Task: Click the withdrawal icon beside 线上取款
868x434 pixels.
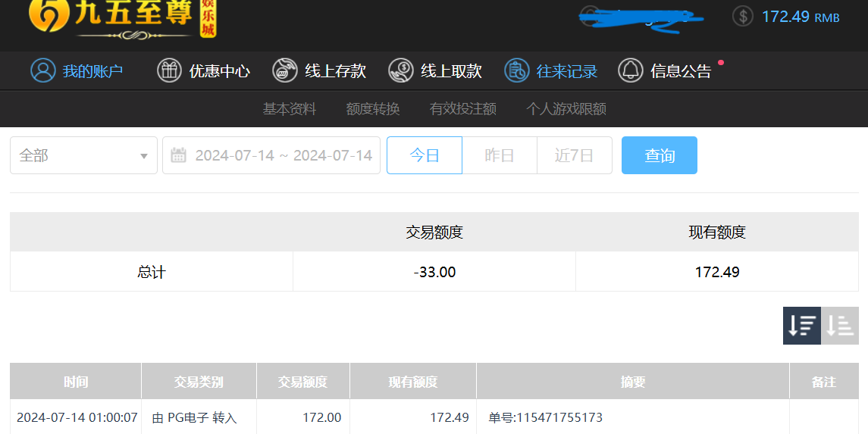Action: point(401,70)
